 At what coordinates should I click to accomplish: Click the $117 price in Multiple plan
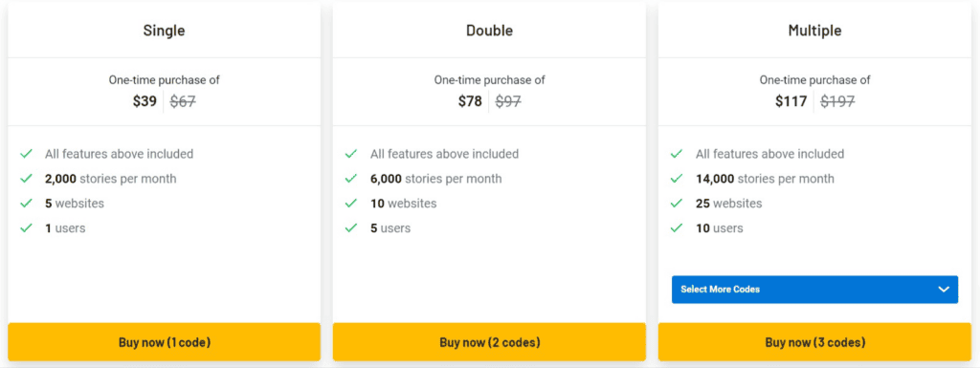point(791,101)
